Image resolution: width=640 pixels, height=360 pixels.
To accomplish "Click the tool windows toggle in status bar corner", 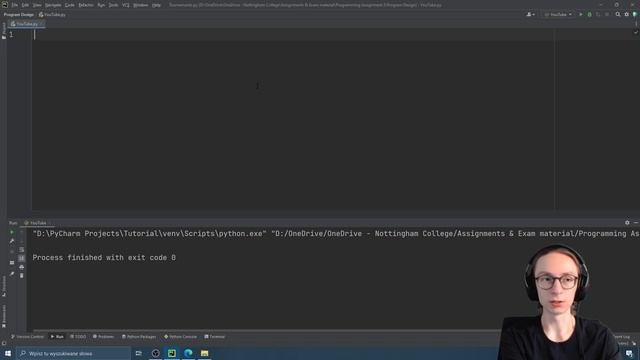I will click(4, 343).
